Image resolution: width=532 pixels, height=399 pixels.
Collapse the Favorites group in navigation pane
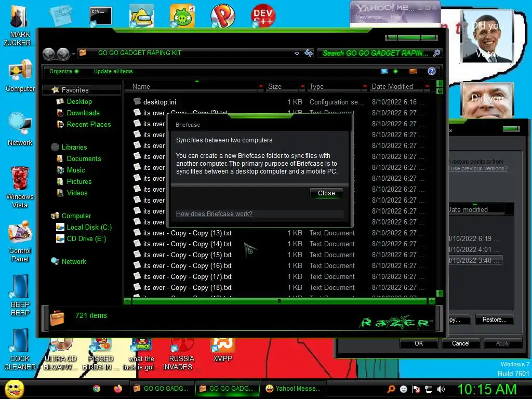[82, 90]
